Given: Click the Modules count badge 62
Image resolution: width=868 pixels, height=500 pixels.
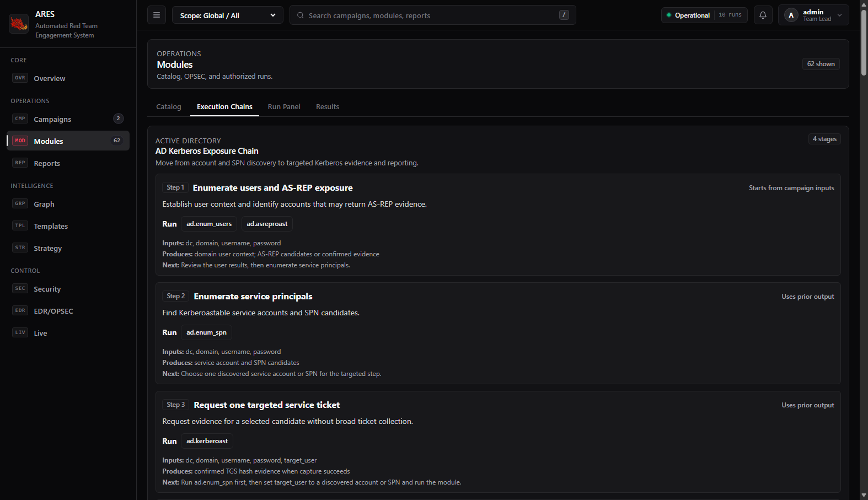Looking at the screenshot, I should 117,141.
